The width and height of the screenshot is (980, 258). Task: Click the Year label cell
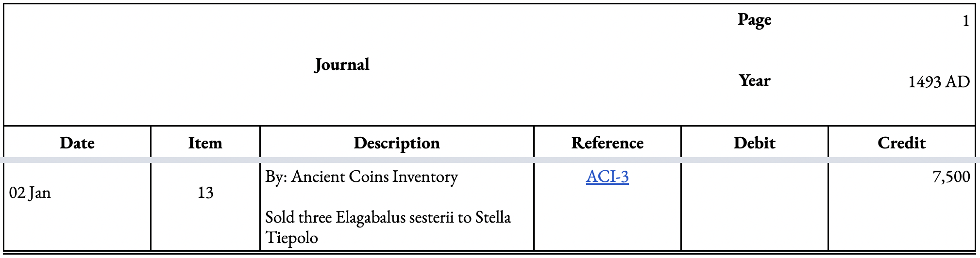pos(754,81)
